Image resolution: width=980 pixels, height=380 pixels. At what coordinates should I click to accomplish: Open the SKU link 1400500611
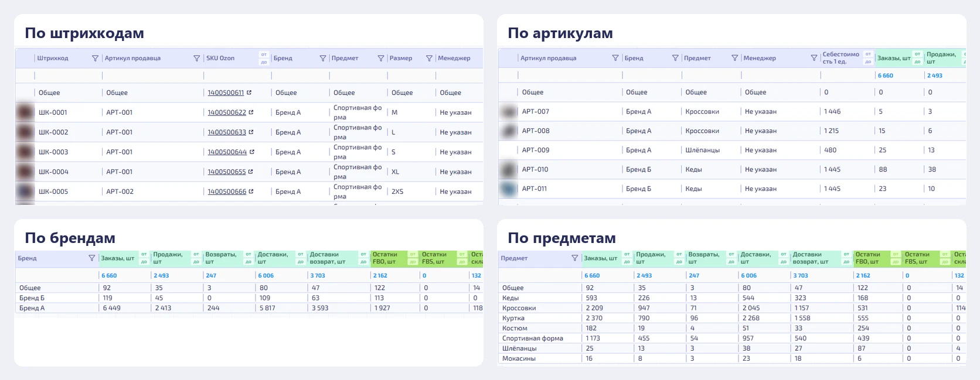coord(226,93)
